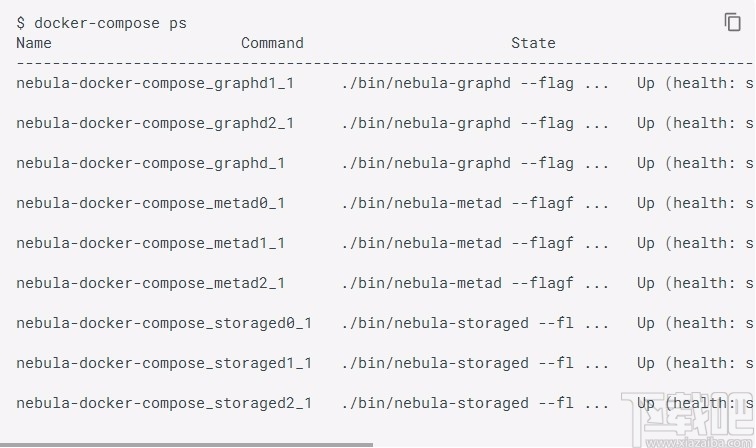Click the State column header
The height and width of the screenshot is (448, 756).
click(x=533, y=43)
